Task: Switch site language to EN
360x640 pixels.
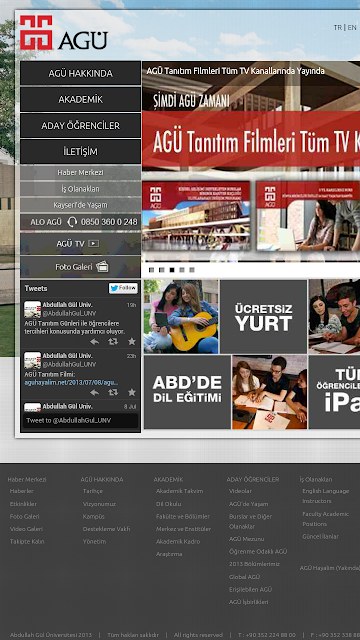Action: point(352,27)
